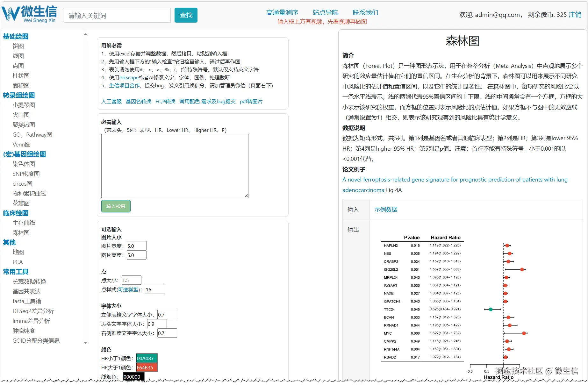
Task: Pick the HR大于1颜色 swatch E64B35
Action: (x=147, y=367)
